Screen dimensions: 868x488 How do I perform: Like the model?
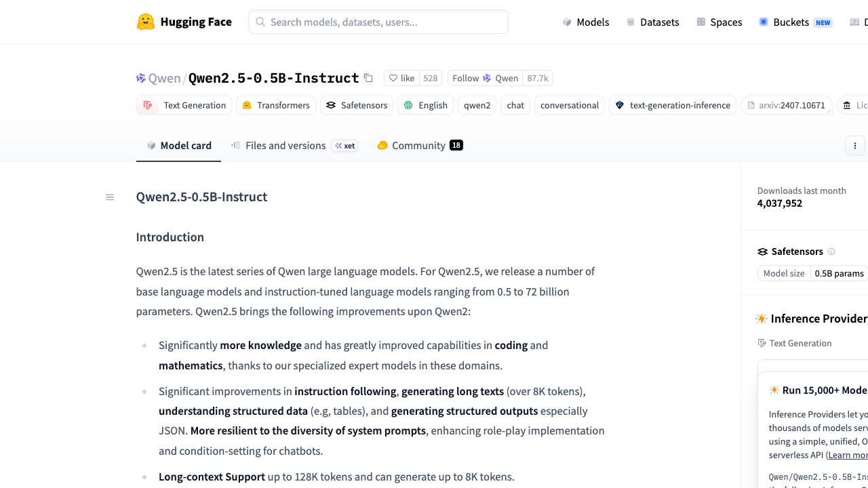point(401,78)
